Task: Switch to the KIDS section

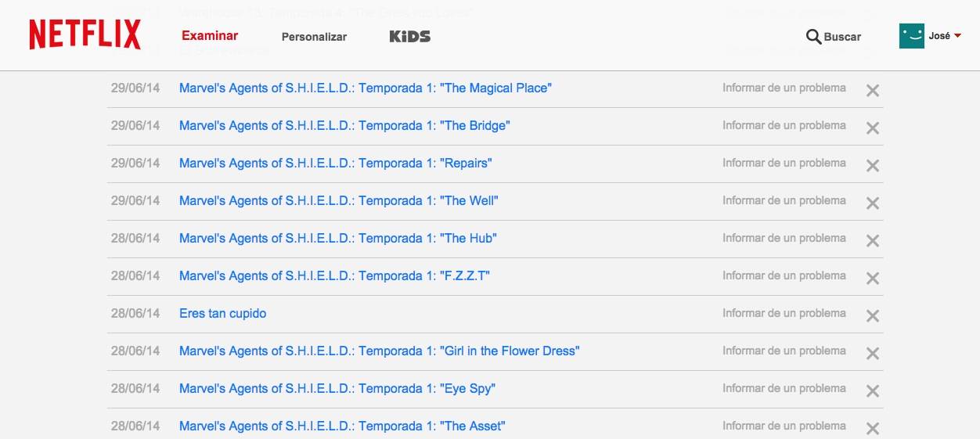Action: point(410,36)
